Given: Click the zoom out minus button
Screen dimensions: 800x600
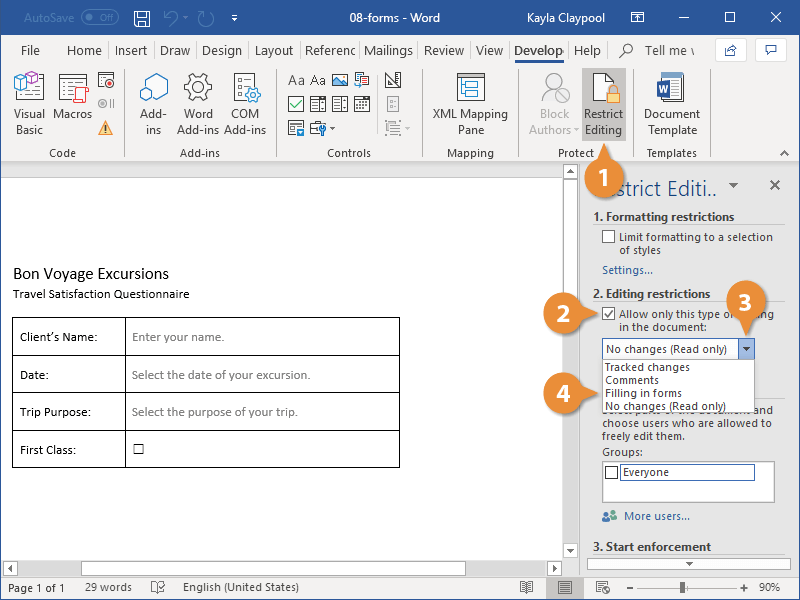Looking at the screenshot, I should coord(630,588).
